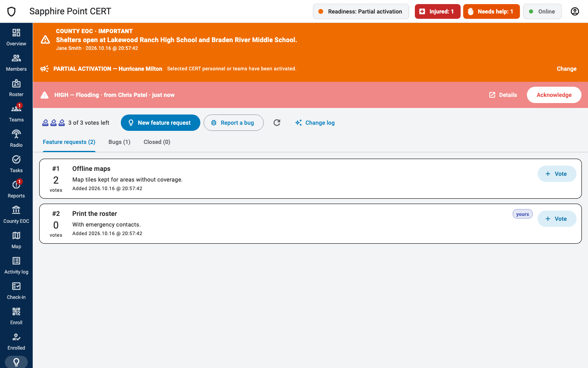This screenshot has width=588, height=368.
Task: Switch to Feature requests (2) tab
Action: tap(69, 142)
